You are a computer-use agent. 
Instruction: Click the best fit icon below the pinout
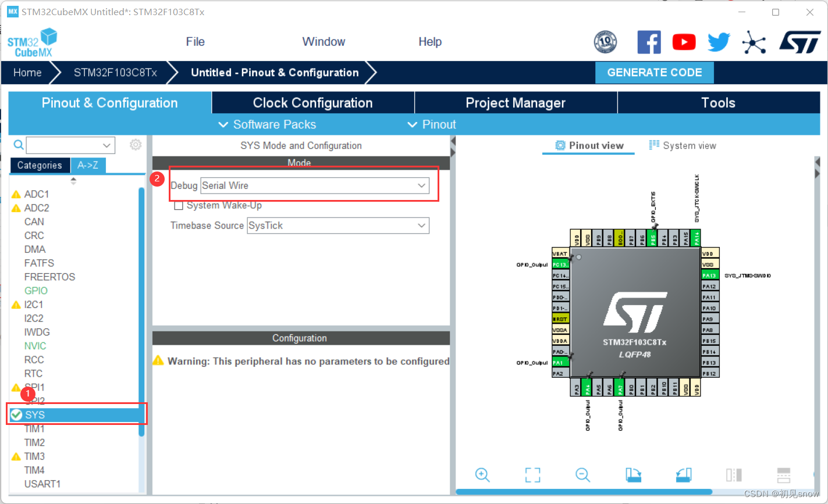tap(532, 475)
